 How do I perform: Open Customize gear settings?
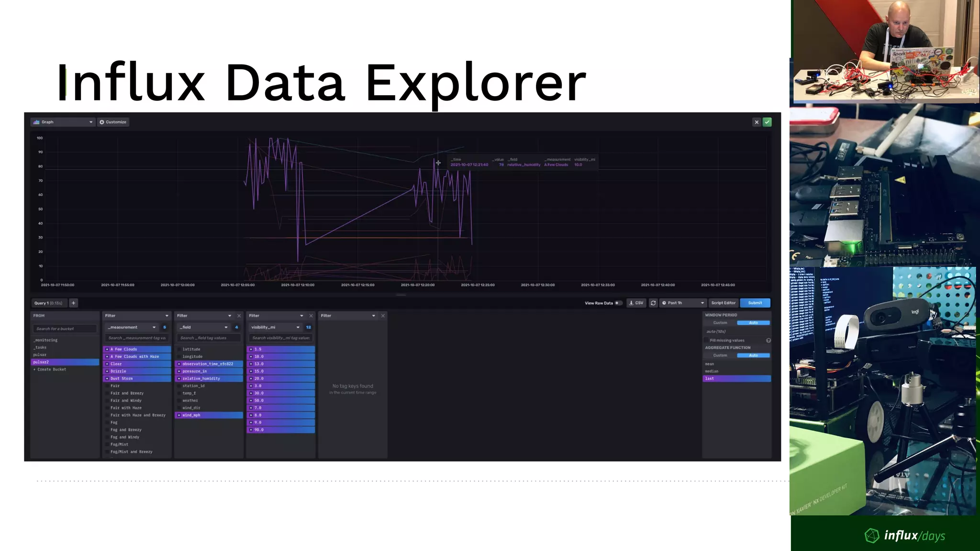click(x=113, y=122)
